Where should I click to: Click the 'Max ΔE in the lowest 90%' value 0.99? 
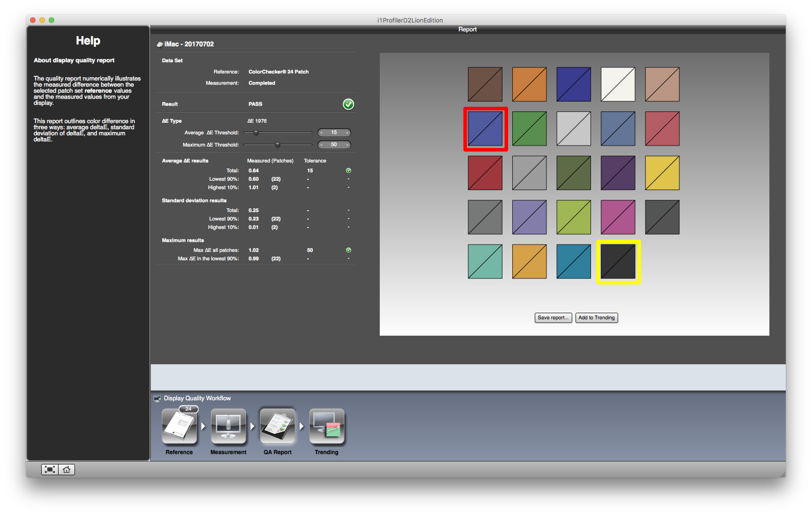254,258
